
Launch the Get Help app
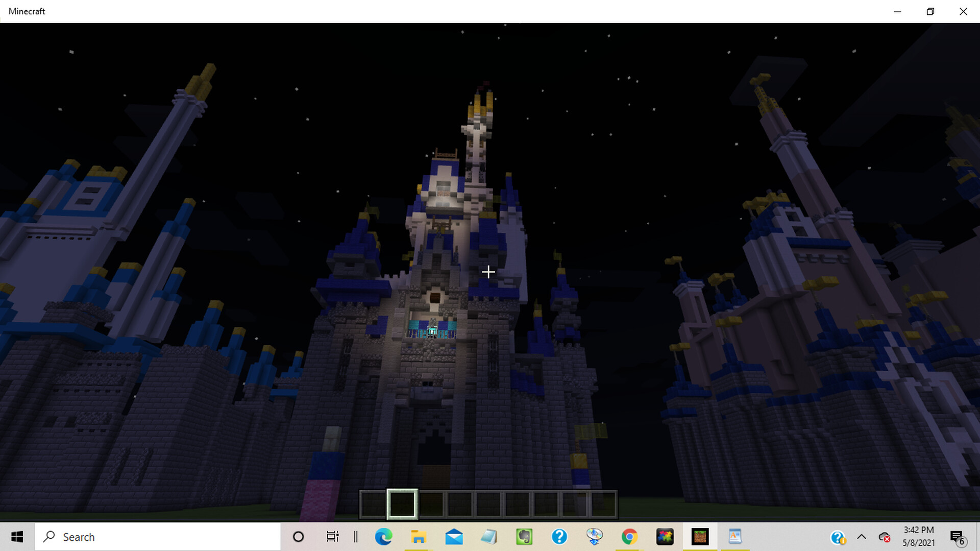559,537
